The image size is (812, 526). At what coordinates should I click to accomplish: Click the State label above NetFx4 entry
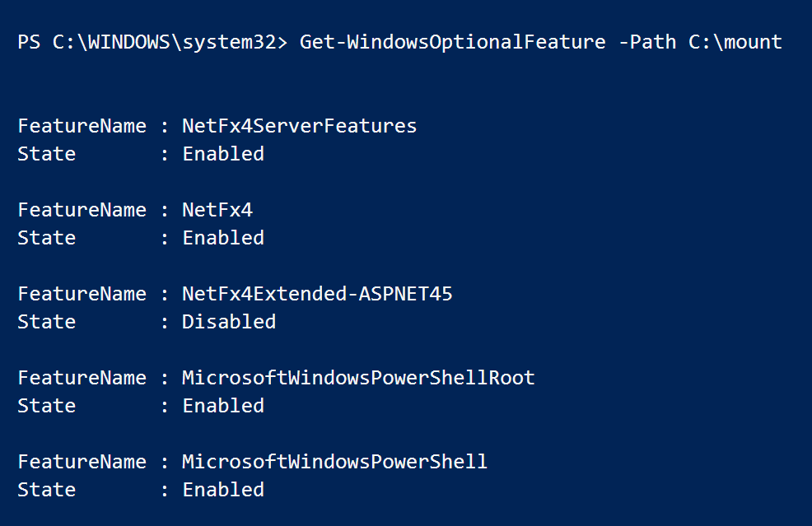tap(46, 154)
